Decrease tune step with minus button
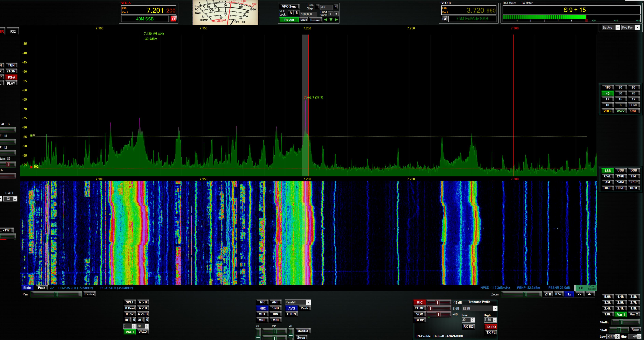Viewport: 644px width, 340px height. [317, 7]
